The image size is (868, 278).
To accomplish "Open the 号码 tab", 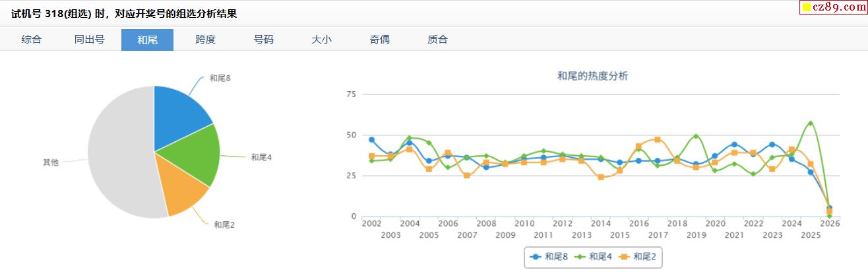I will (263, 40).
